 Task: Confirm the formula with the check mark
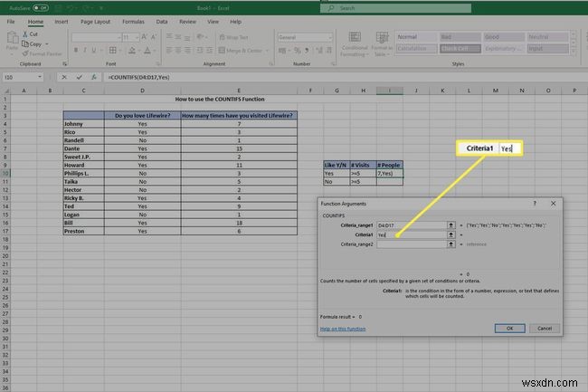pos(79,77)
